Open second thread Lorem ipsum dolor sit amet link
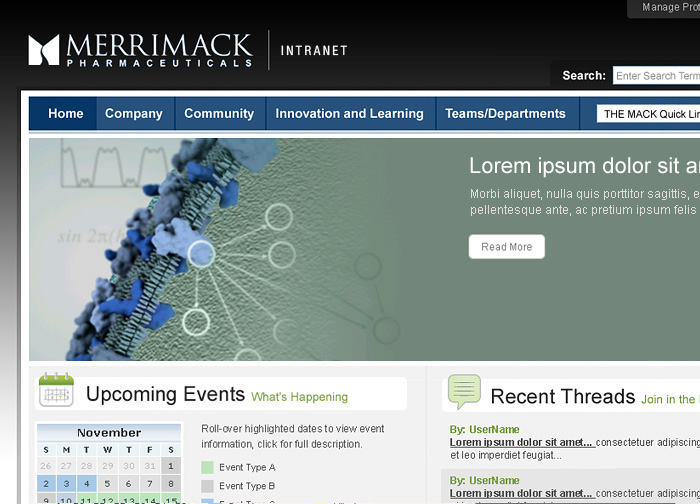700x504 pixels. click(x=521, y=493)
